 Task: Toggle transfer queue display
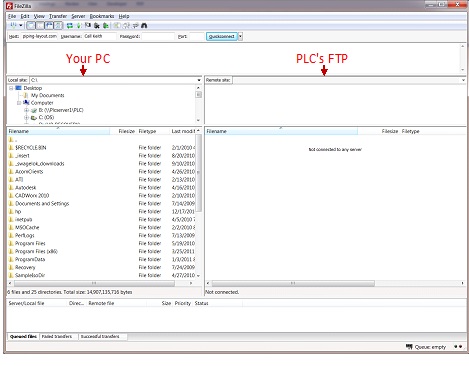click(x=58, y=25)
